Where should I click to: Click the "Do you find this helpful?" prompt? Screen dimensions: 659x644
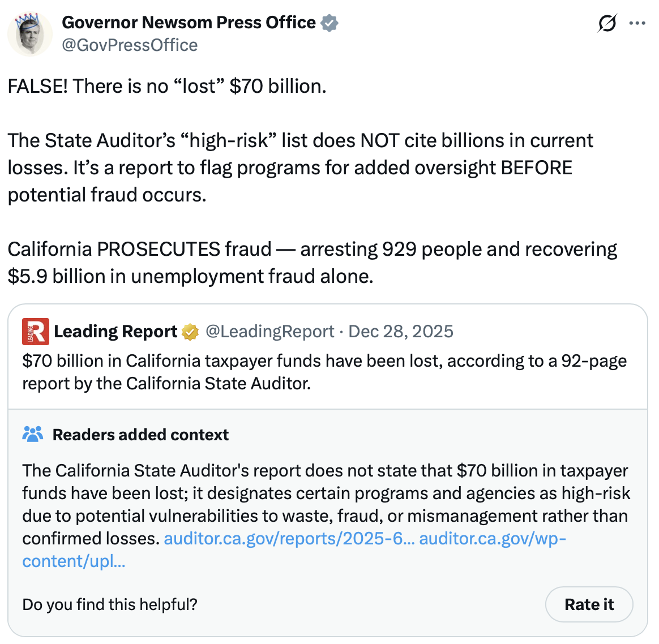pyautogui.click(x=110, y=604)
